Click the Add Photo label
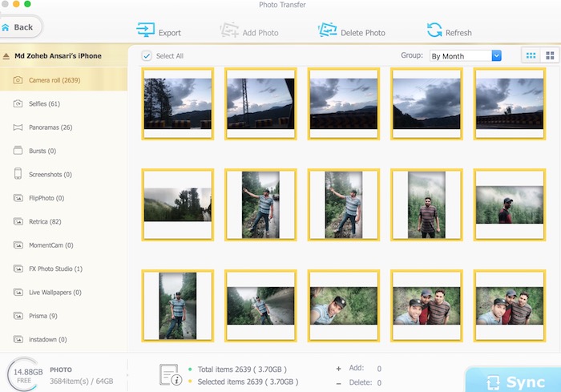The image size is (561, 392). (x=260, y=33)
